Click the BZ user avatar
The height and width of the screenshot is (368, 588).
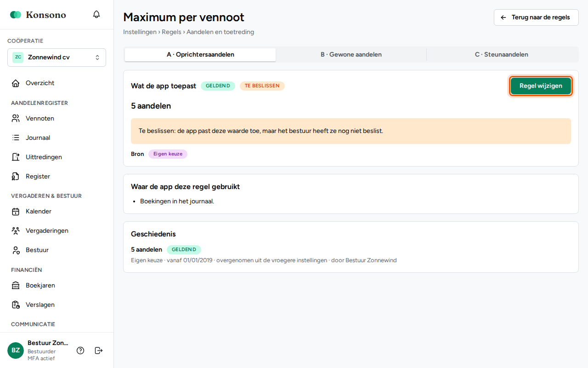(x=16, y=351)
